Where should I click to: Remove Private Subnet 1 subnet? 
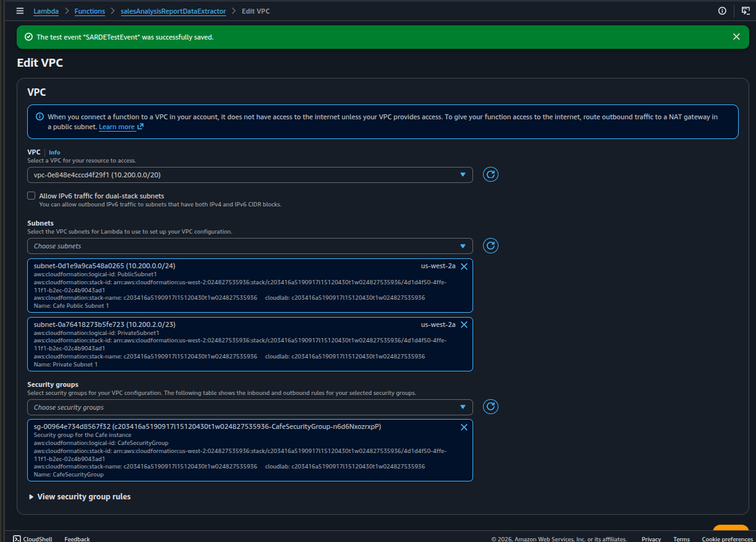click(x=464, y=324)
